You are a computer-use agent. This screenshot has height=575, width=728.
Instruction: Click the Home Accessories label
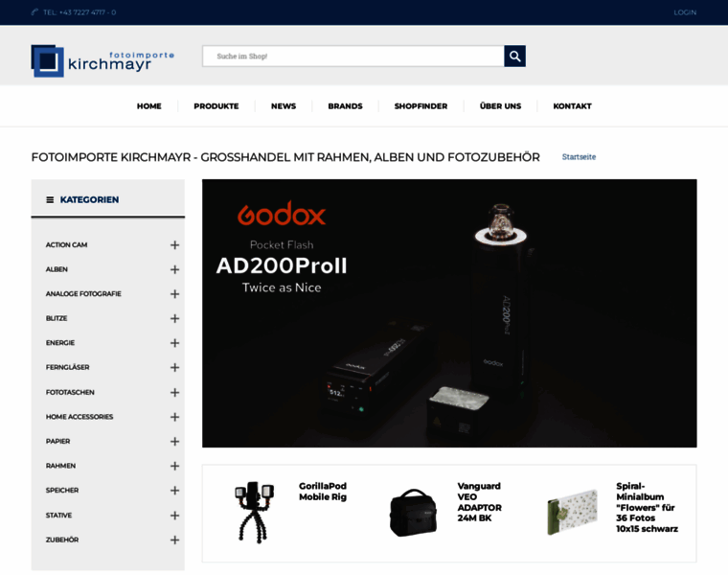(x=80, y=417)
